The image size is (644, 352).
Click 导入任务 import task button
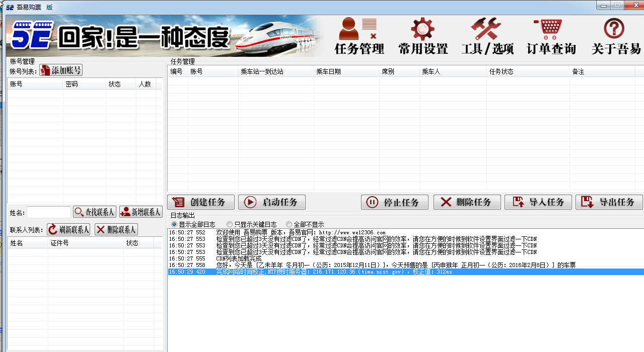point(538,202)
